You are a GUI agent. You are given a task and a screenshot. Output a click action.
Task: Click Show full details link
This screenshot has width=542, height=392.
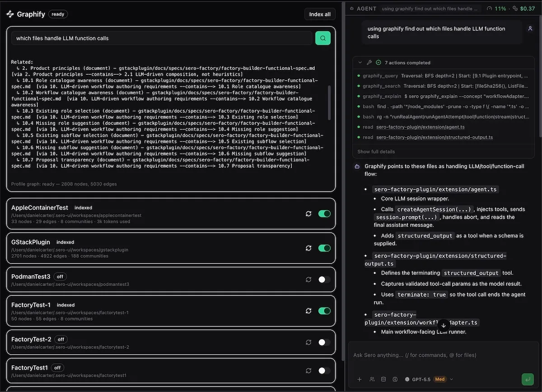click(376, 152)
